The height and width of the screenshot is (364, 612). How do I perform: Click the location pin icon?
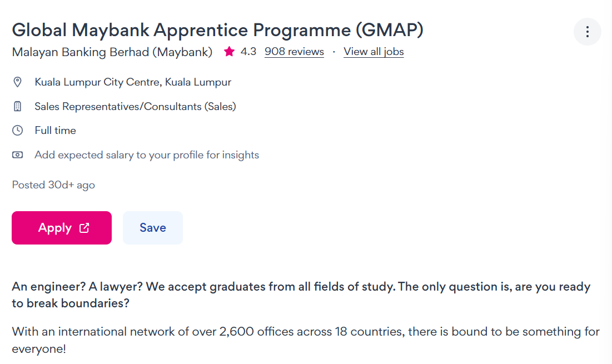[17, 82]
